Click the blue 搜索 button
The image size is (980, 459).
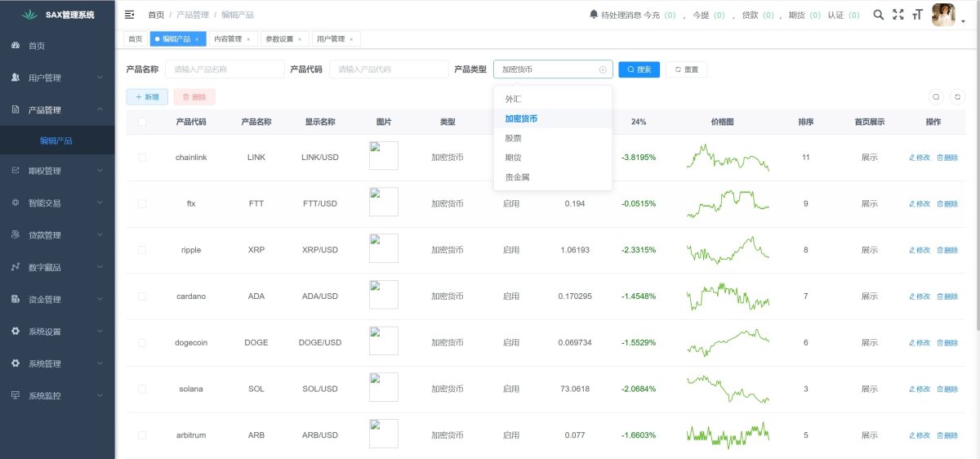click(x=639, y=69)
